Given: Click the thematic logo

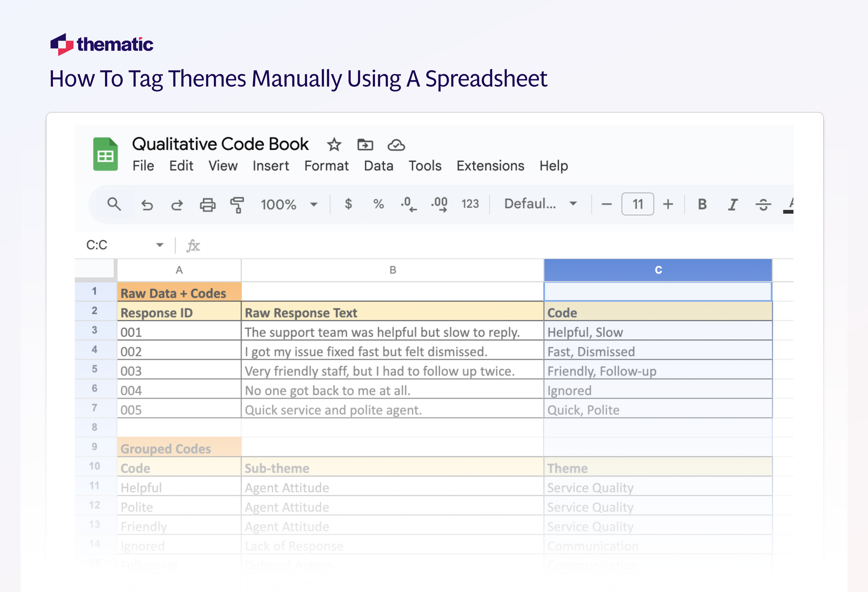Looking at the screenshot, I should [102, 44].
